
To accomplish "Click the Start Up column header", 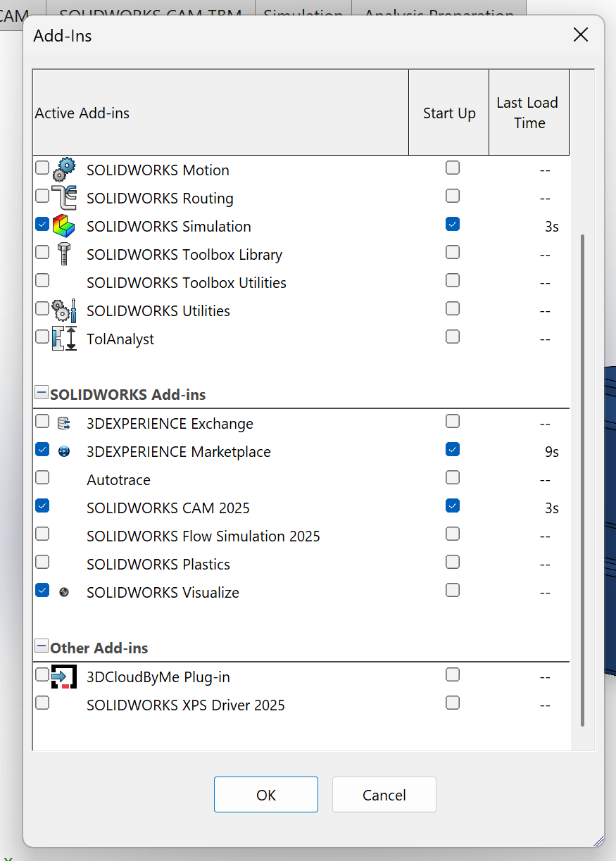I will click(449, 113).
